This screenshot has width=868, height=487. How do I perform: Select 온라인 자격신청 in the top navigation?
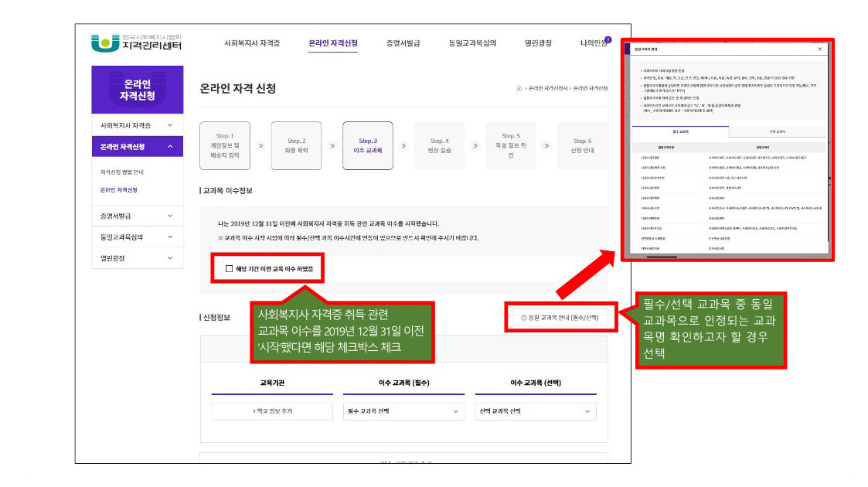(x=332, y=43)
